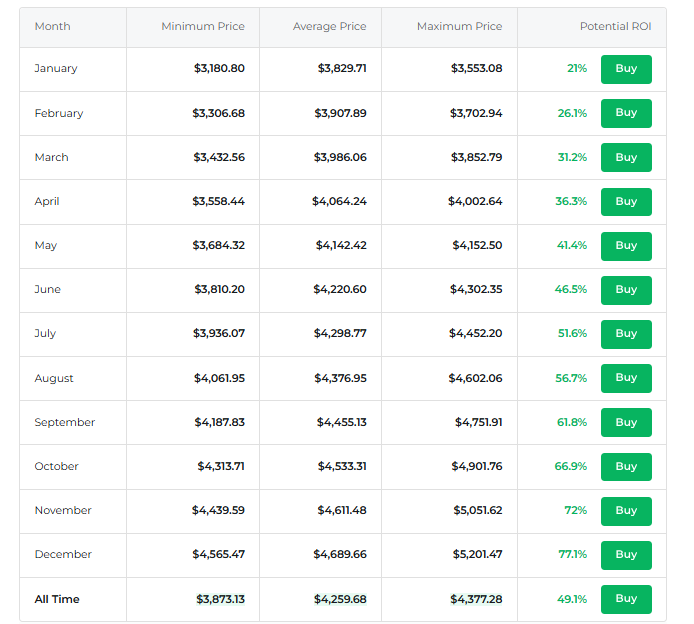Click Buy for February
This screenshot has width=694, height=624.
(x=626, y=113)
